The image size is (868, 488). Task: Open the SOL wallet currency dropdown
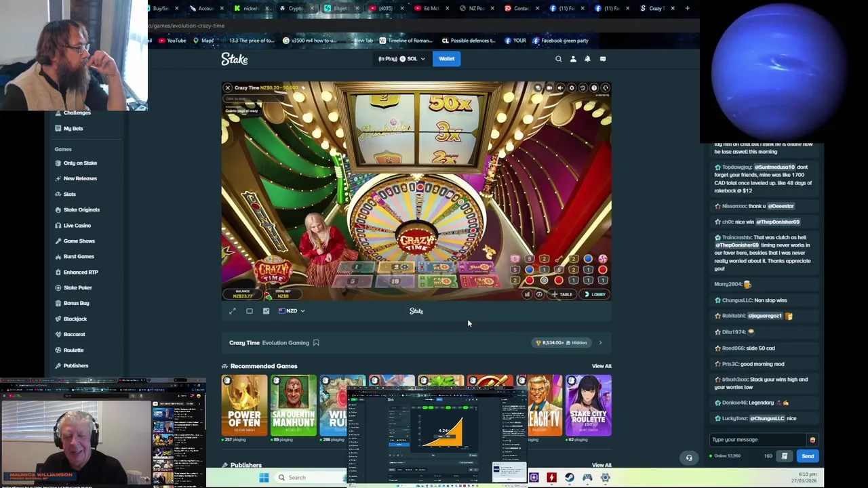pyautogui.click(x=402, y=59)
